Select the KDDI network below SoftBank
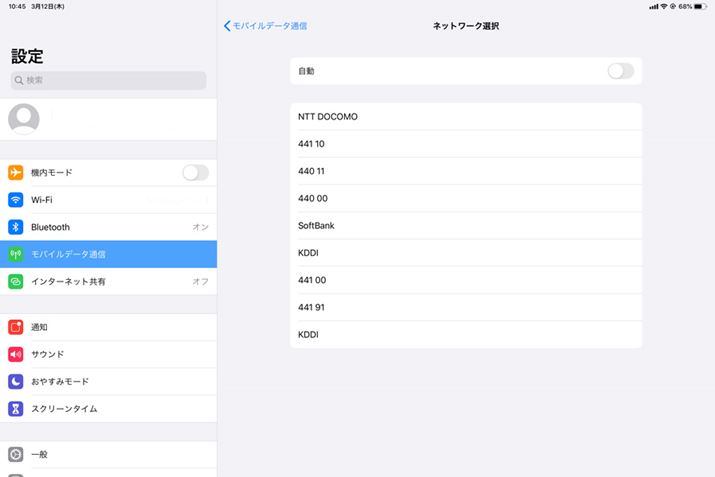The width and height of the screenshot is (715, 477). click(466, 253)
